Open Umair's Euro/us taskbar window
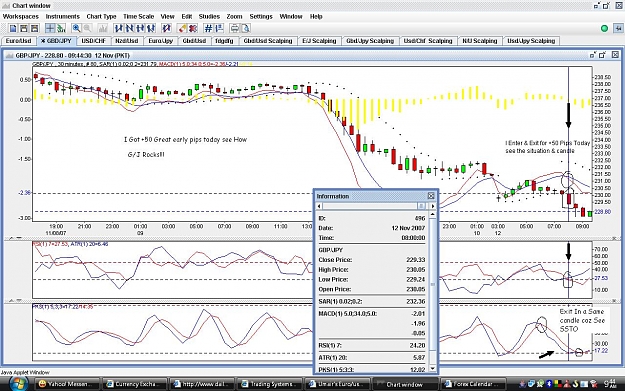The image size is (625, 391). pyautogui.click(x=337, y=384)
